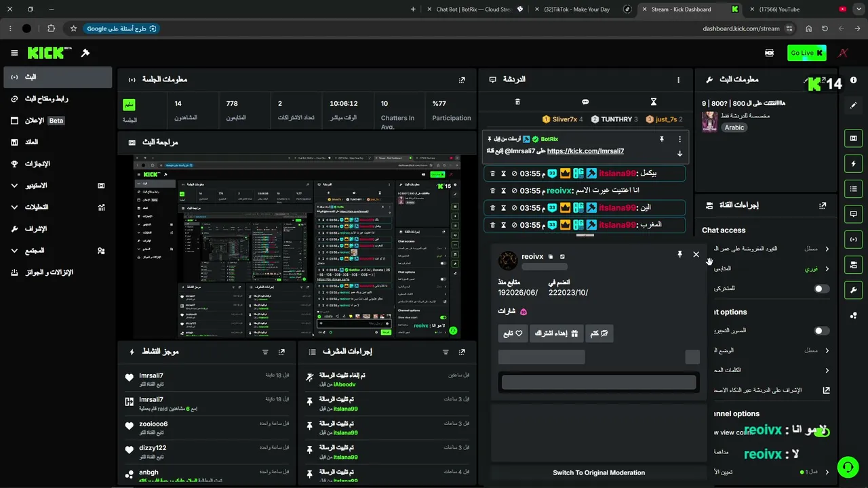Close the reoivx user card
This screenshot has width=868, height=488.
[x=696, y=255]
